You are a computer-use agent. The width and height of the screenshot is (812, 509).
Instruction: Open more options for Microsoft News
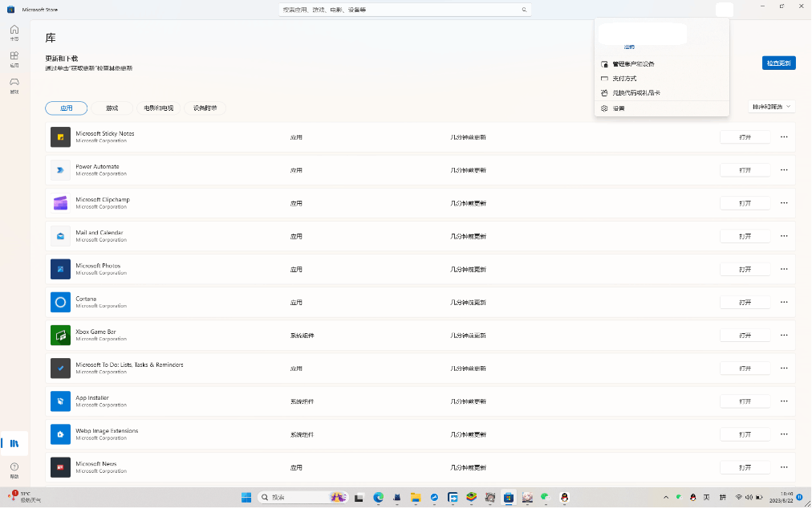click(784, 467)
